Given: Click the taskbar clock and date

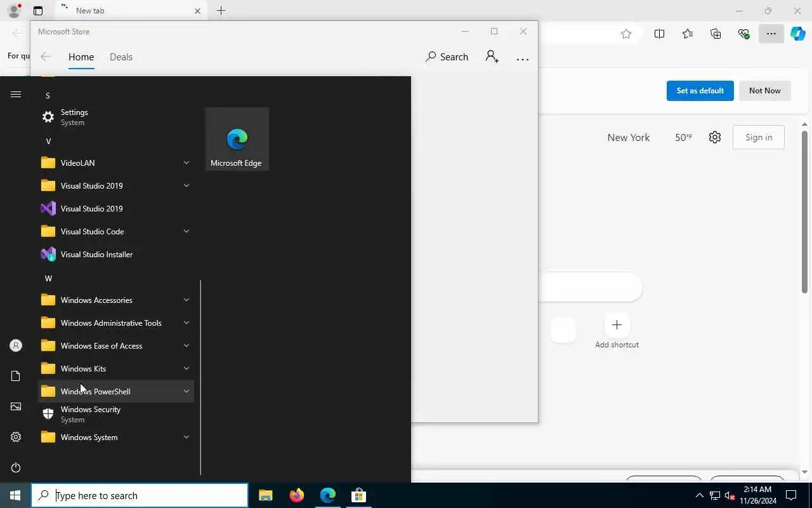Looking at the screenshot, I should [x=757, y=495].
